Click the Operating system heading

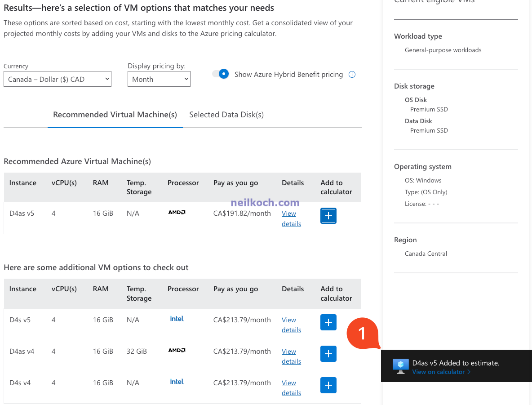423,167
